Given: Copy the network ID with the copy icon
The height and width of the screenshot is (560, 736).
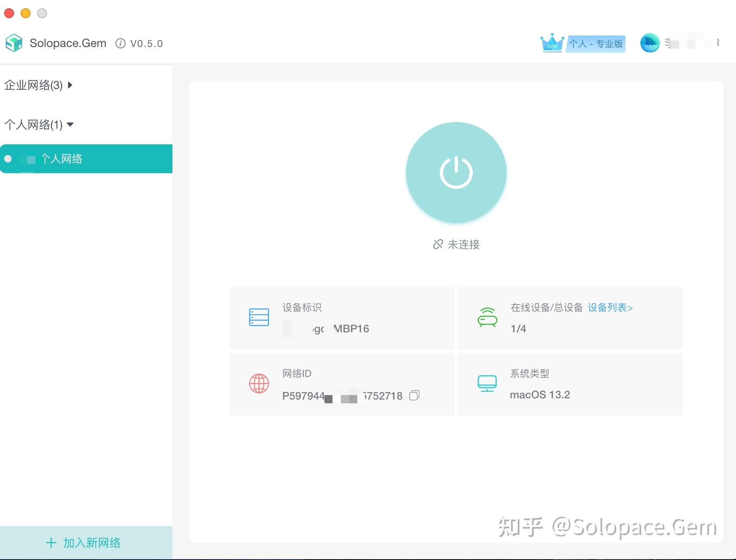Looking at the screenshot, I should tap(415, 395).
